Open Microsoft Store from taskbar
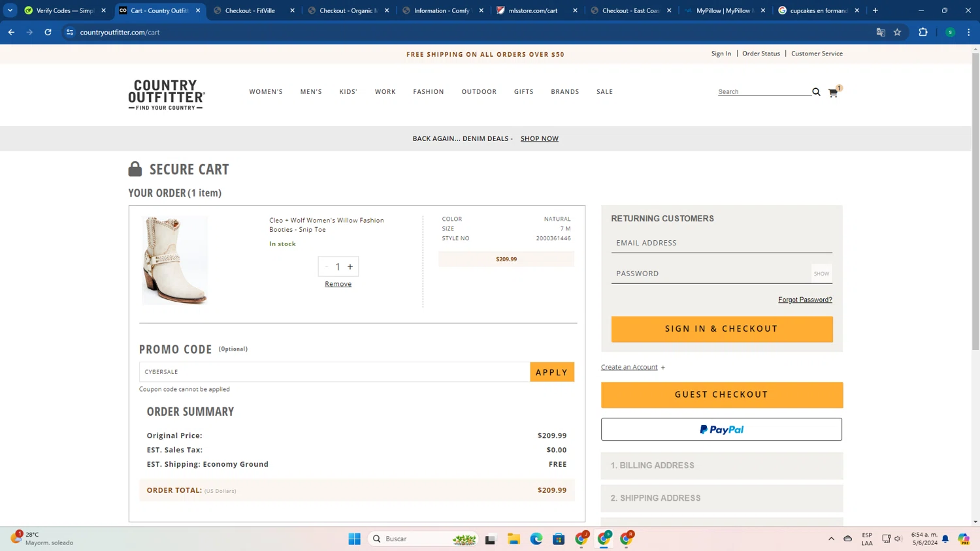 pos(559,539)
